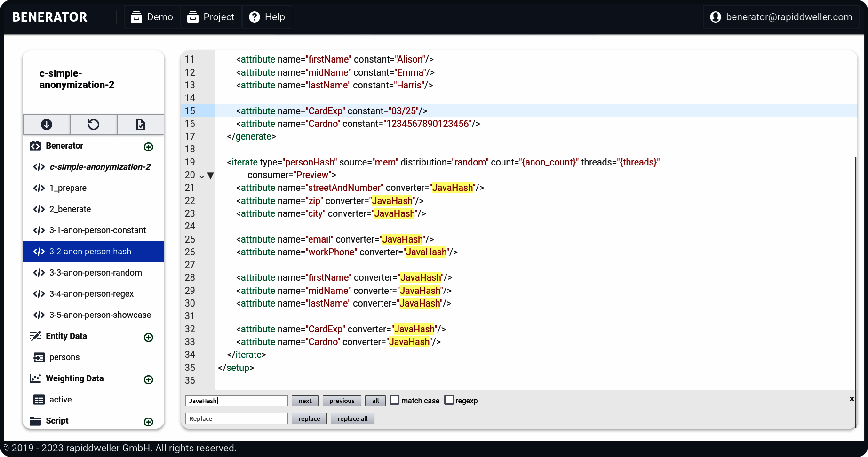Click the download arrow icon button
The image size is (868, 457).
coord(46,125)
